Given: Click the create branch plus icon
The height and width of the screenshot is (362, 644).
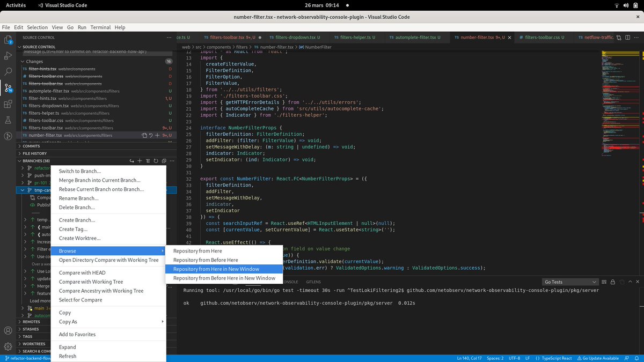Looking at the screenshot, I should pyautogui.click(x=140, y=161).
